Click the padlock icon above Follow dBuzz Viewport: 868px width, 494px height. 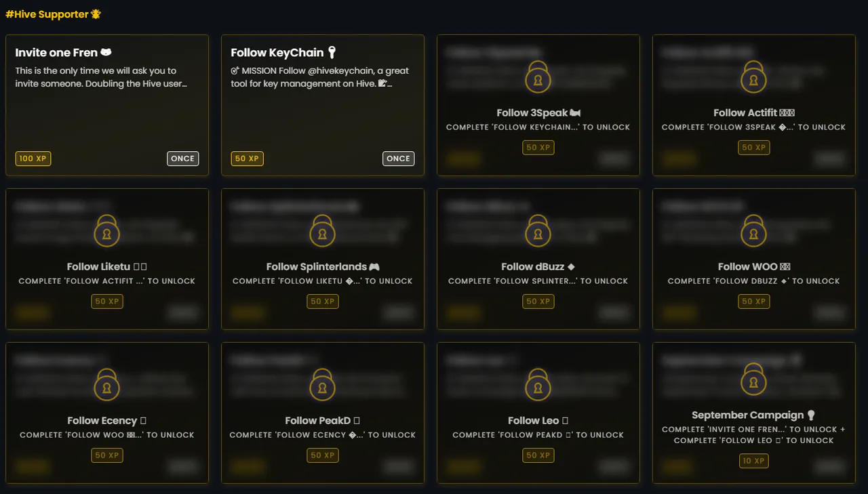pos(538,231)
